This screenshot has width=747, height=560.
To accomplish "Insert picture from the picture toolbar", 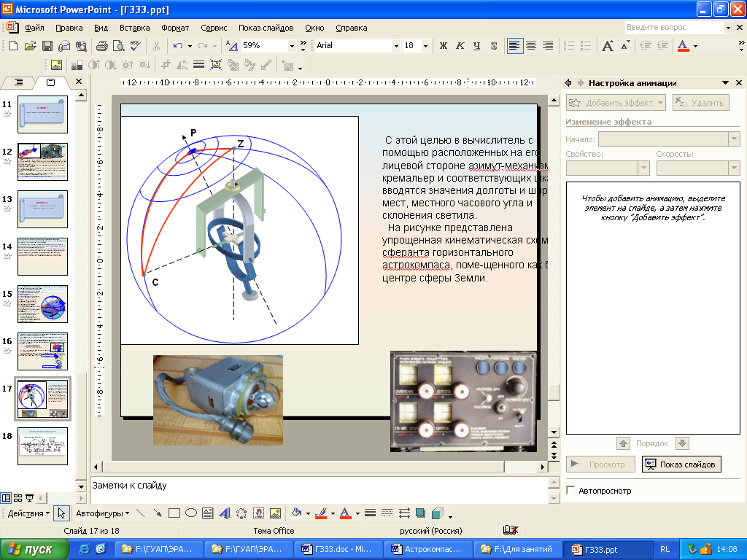I will tap(56, 65).
